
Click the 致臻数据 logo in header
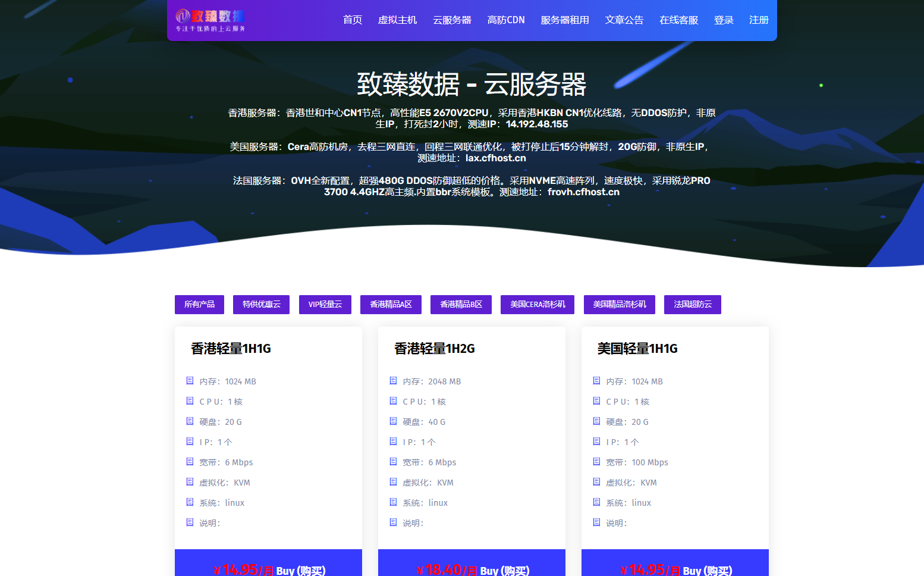pyautogui.click(x=210, y=20)
